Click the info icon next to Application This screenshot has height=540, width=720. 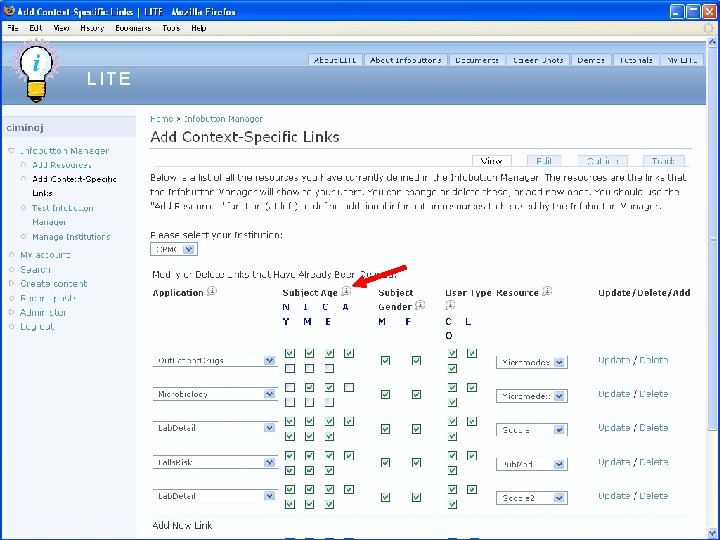212,291
